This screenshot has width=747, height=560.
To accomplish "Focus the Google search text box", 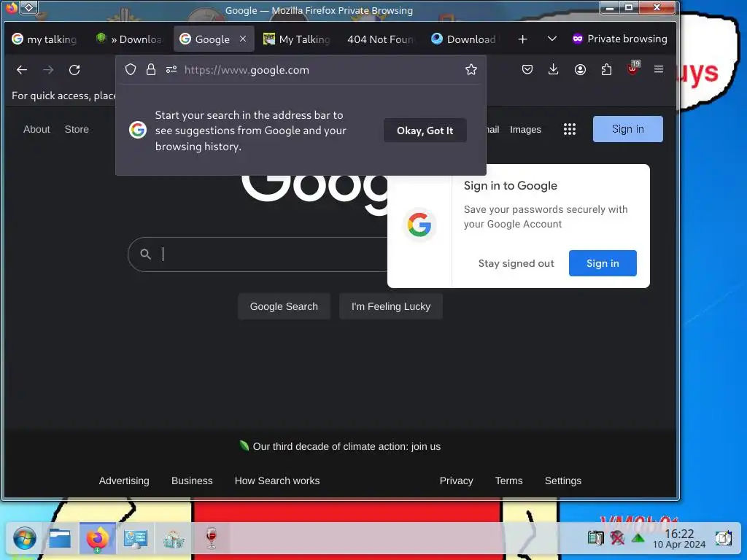I will click(274, 254).
